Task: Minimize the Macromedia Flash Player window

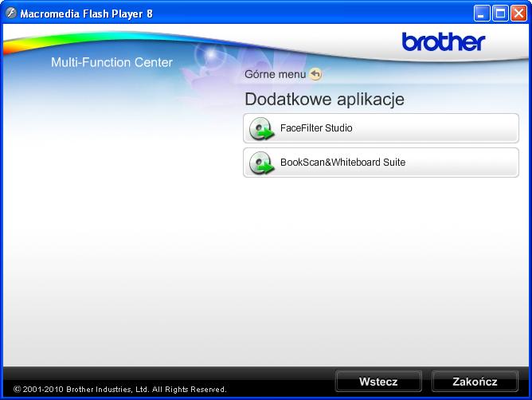Action: pyautogui.click(x=482, y=14)
